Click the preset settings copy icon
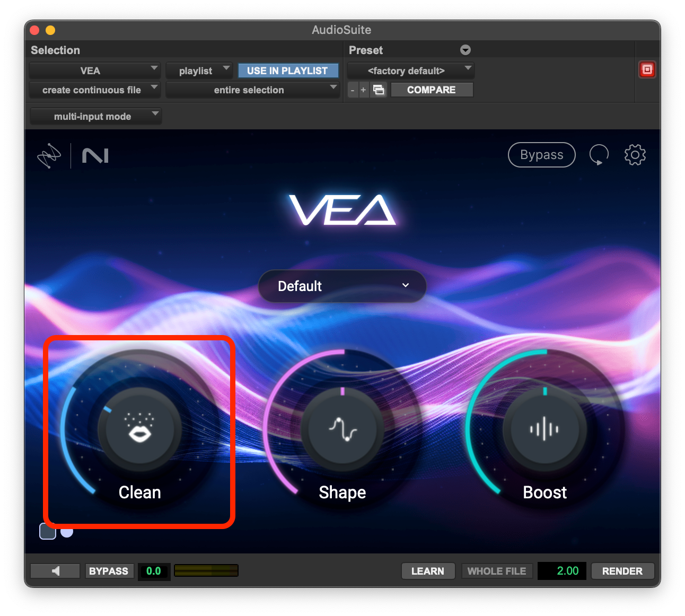685x616 pixels. (x=379, y=90)
